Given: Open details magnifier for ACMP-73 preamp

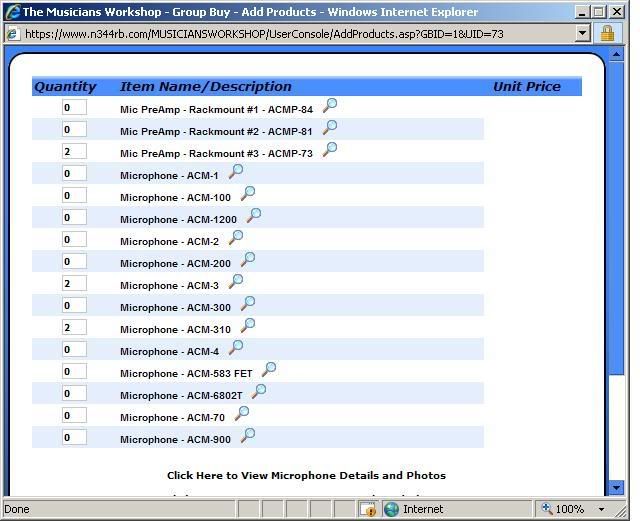Looking at the screenshot, I should [330, 149].
